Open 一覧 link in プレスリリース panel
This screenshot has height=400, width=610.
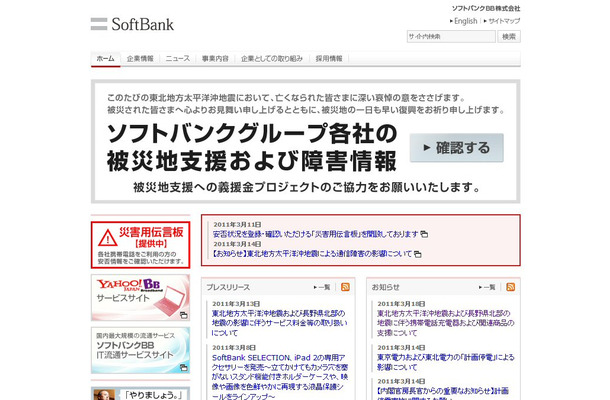tap(322, 287)
